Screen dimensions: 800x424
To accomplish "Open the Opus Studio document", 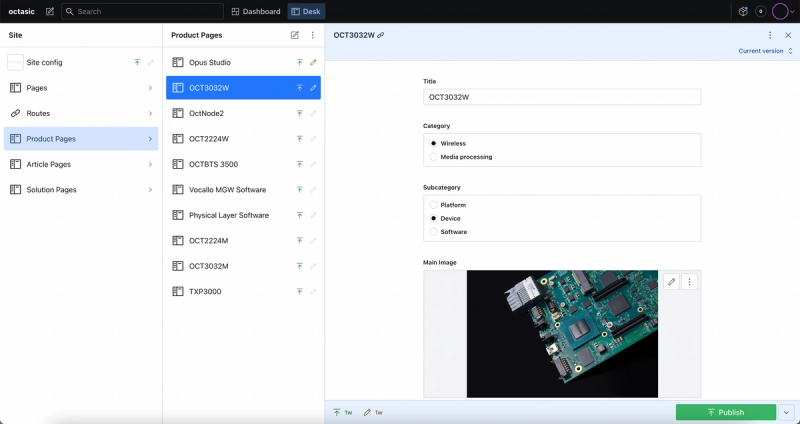I will [x=243, y=62].
